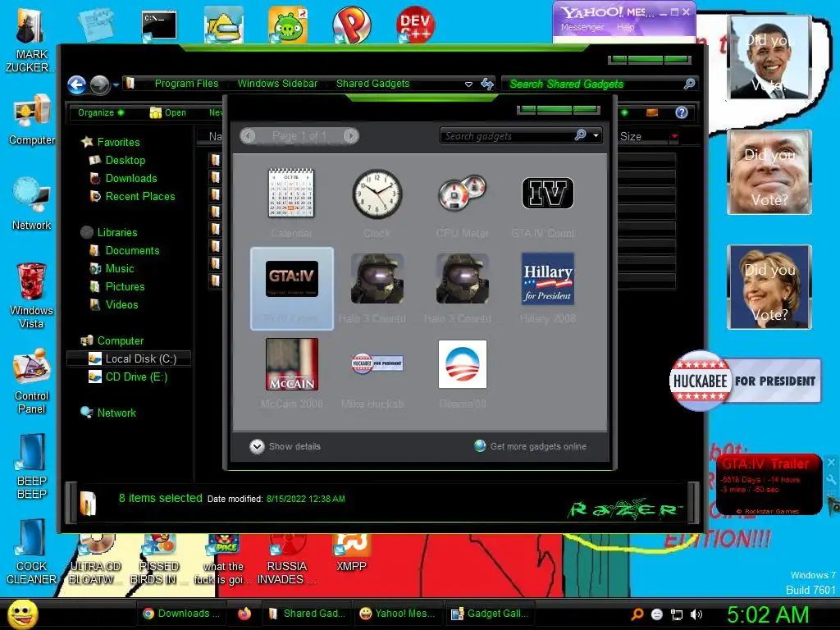Image resolution: width=840 pixels, height=630 pixels.
Task: Switch to Downloads taskbar button
Action: click(x=181, y=614)
